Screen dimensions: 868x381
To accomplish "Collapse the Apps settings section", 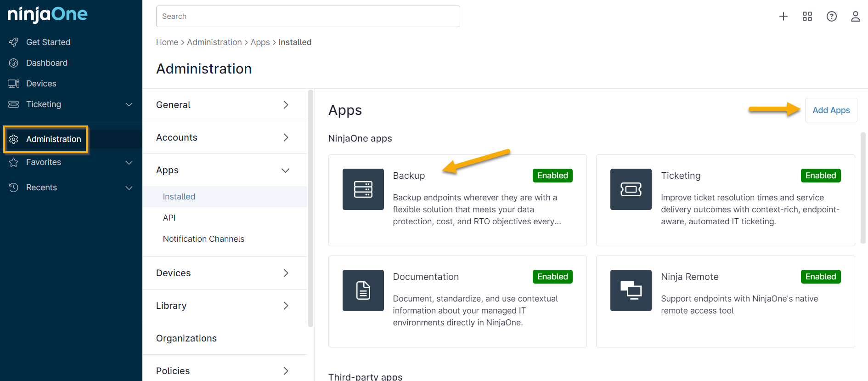I will pos(285,170).
